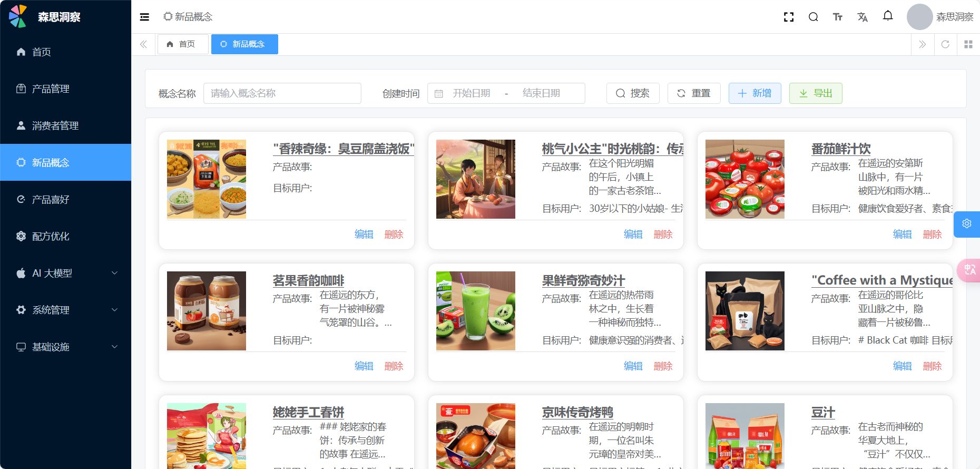Select 新品概念 in sidebar

(65, 162)
